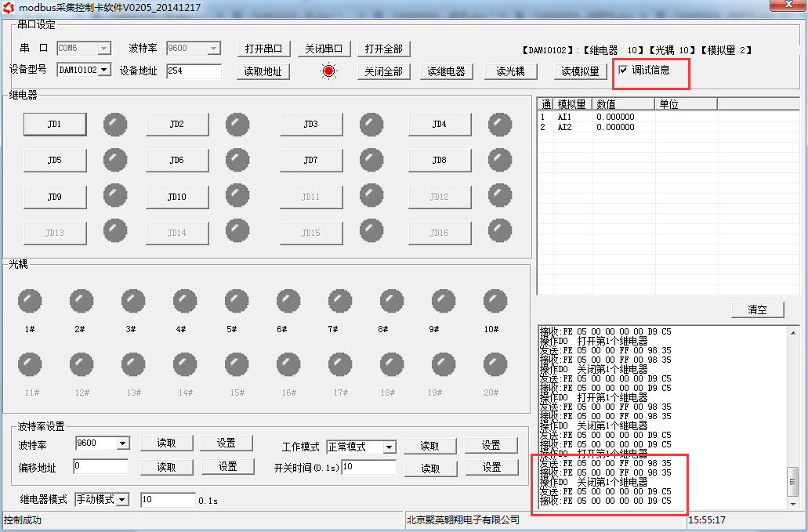Viewport: 808px width, 532px height.
Task: Open the 设备型号 DAM10102 dropdown
Action: [104, 71]
